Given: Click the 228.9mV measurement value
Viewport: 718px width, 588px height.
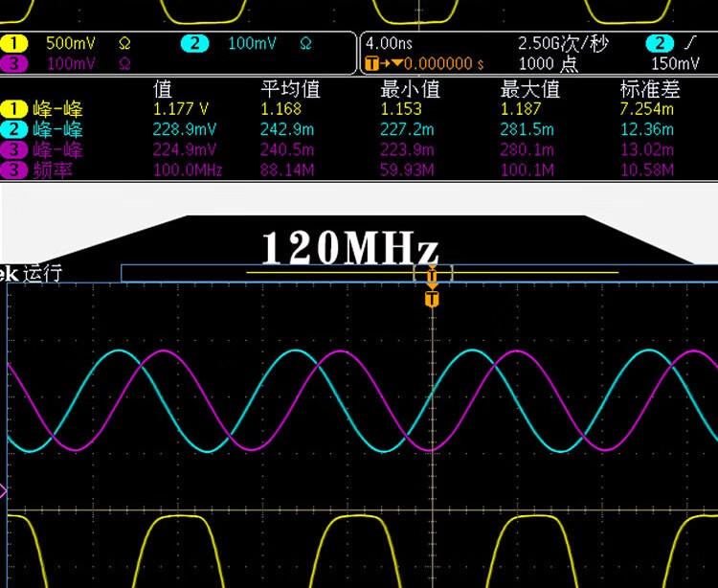Looking at the screenshot, I should (x=185, y=129).
